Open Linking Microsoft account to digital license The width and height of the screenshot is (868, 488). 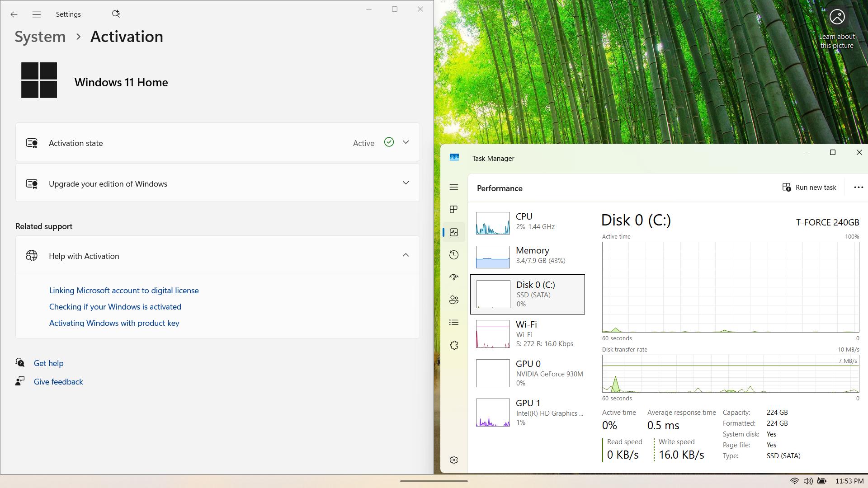(x=124, y=291)
